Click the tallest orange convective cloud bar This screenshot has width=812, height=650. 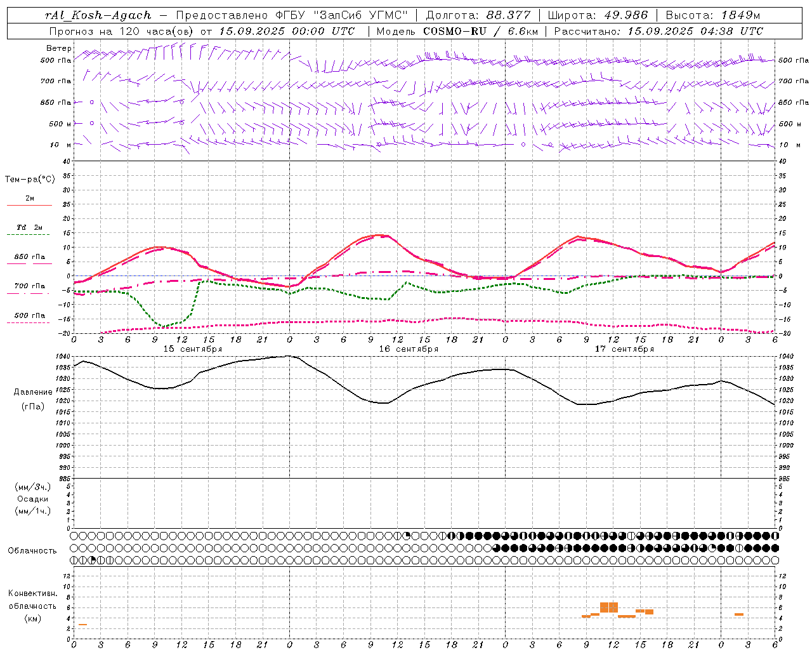609,607
